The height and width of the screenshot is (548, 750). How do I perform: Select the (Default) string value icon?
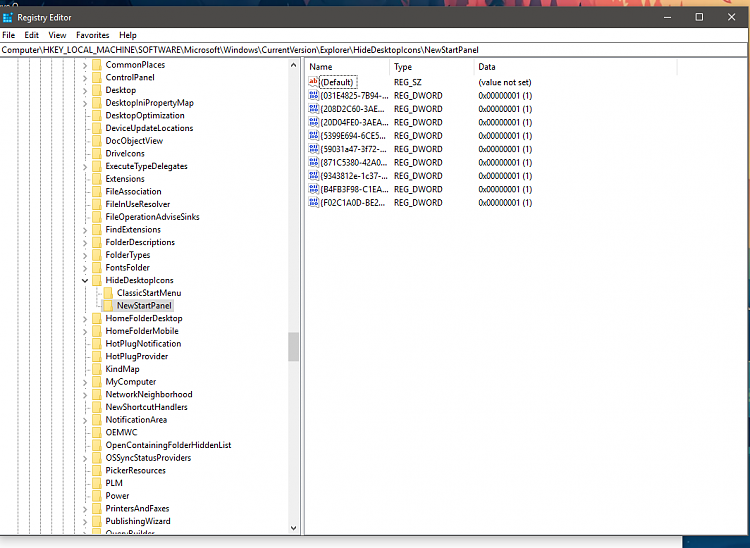tap(313, 82)
